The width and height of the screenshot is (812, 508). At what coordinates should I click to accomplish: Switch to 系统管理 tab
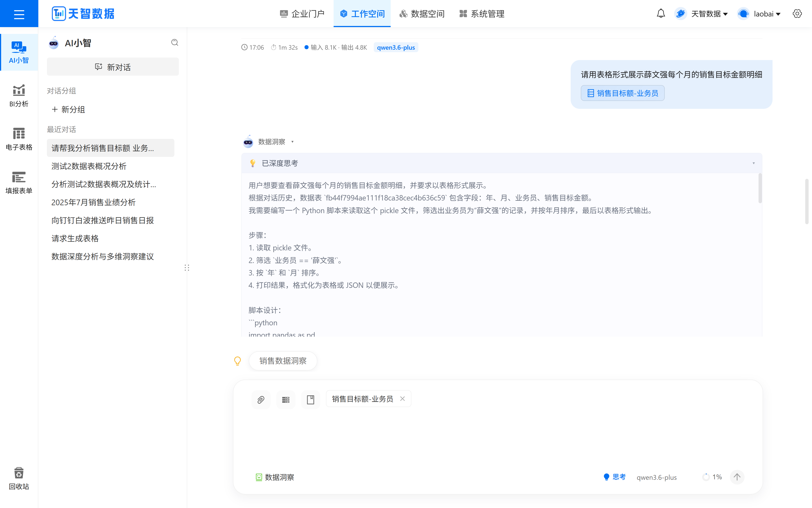point(482,14)
